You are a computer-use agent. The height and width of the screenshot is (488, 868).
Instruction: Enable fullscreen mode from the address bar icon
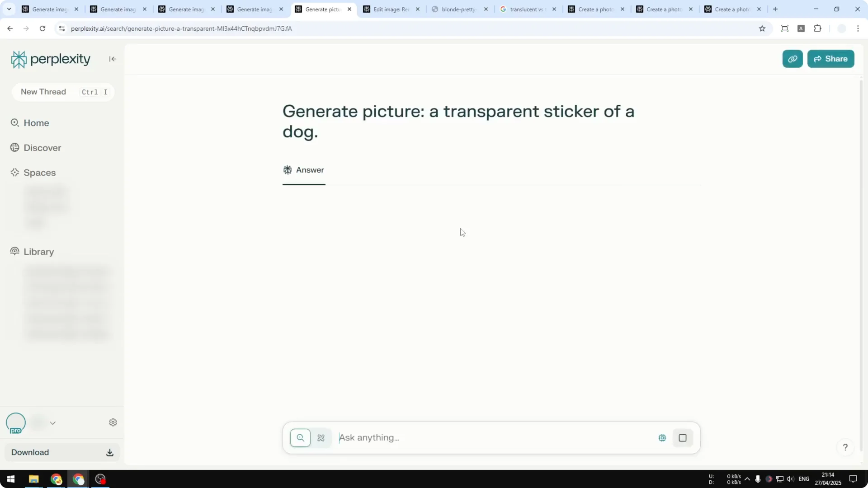pos(784,28)
